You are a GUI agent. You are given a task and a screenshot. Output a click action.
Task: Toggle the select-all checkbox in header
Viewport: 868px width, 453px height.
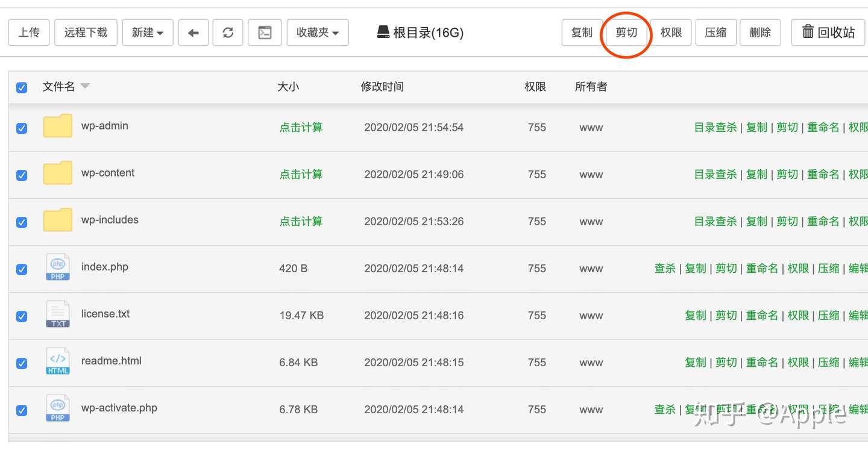pyautogui.click(x=22, y=87)
